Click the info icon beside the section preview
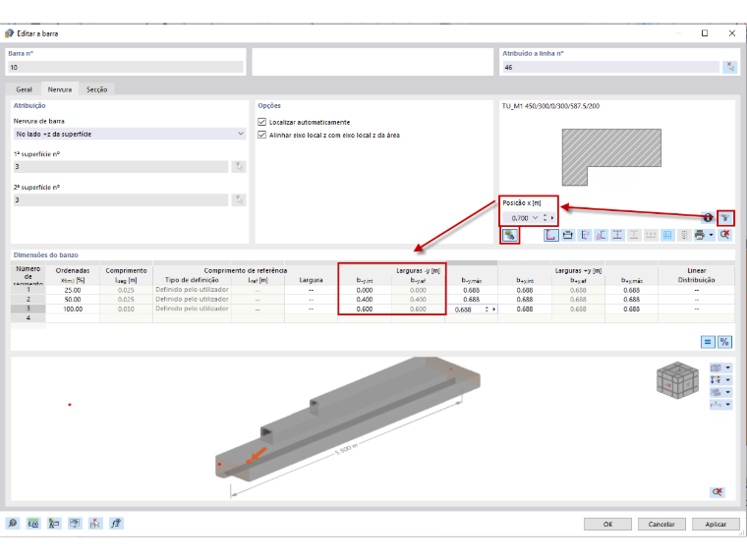747x560 pixels. [708, 218]
